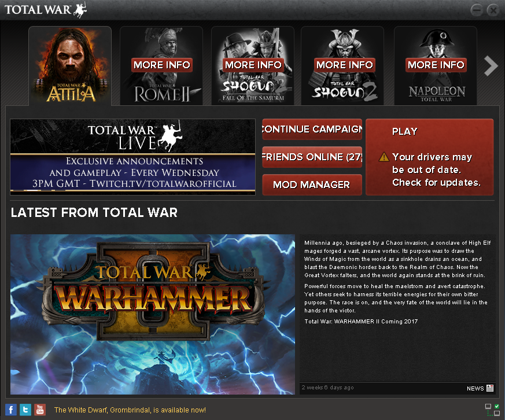The height and width of the screenshot is (420, 505).
Task: Click the NEWS label
Action: click(x=475, y=388)
